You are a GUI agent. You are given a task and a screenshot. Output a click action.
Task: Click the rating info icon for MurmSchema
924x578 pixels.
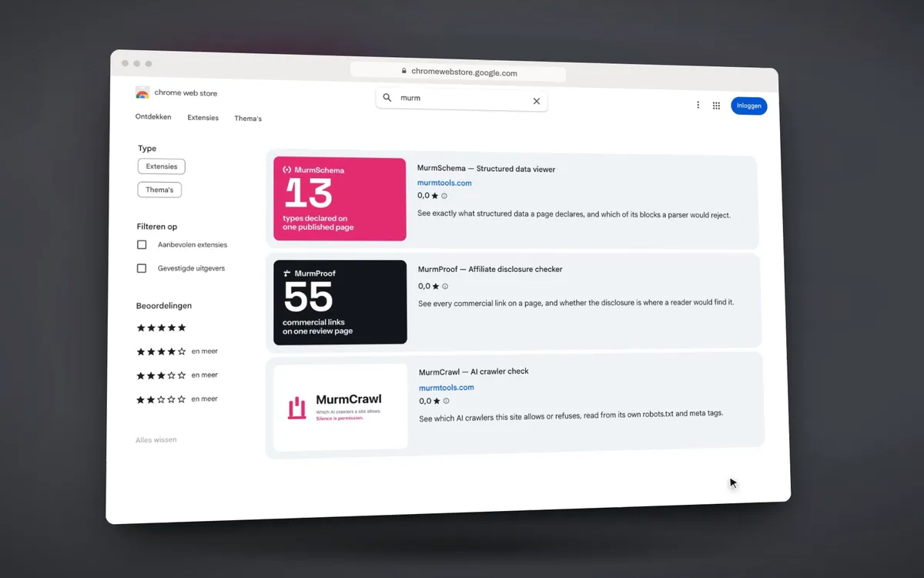tap(444, 196)
